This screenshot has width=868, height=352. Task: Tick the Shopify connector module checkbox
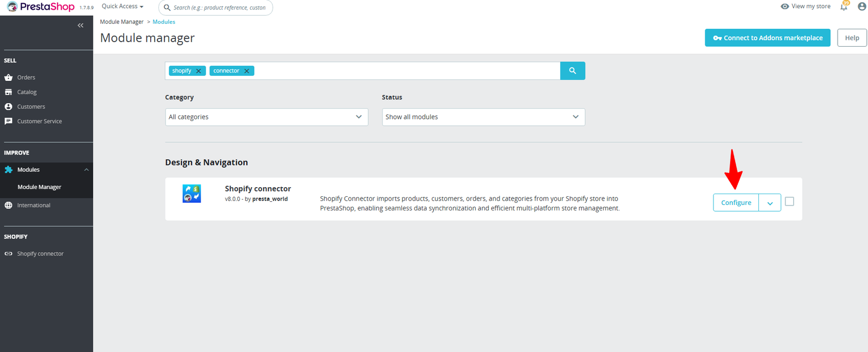pos(789,201)
